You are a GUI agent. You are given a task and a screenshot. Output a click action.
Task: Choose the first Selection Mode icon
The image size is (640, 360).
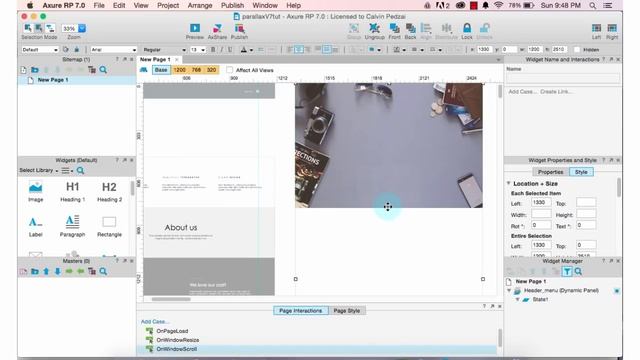coord(28,28)
